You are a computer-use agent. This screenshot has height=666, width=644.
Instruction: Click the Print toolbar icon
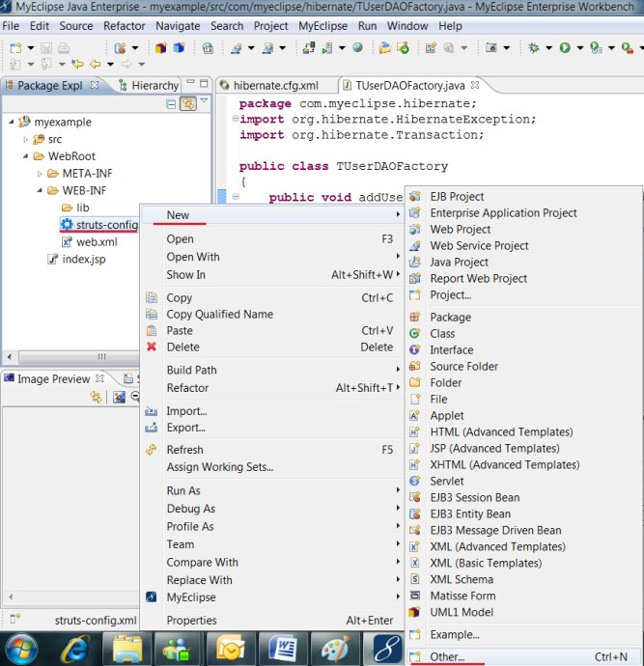click(x=64, y=47)
